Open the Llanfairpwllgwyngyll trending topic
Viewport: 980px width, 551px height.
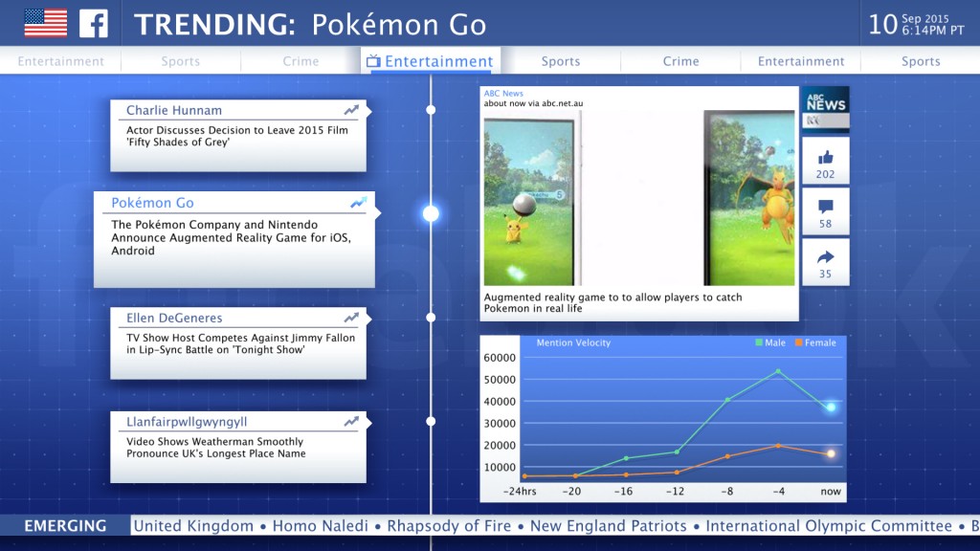click(x=187, y=422)
